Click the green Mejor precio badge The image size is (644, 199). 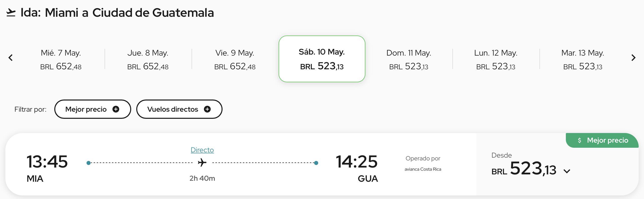click(x=602, y=140)
